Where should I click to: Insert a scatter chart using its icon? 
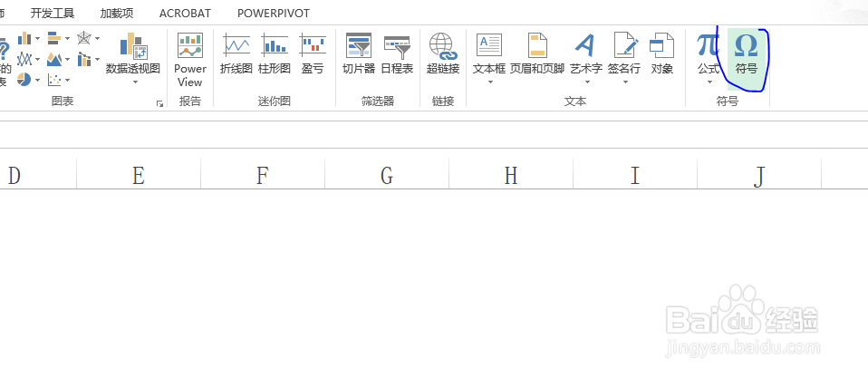(54, 80)
